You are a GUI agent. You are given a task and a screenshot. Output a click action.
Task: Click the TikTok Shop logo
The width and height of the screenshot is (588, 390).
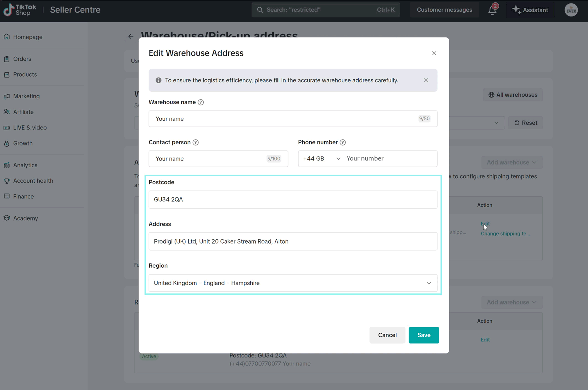[x=20, y=10]
